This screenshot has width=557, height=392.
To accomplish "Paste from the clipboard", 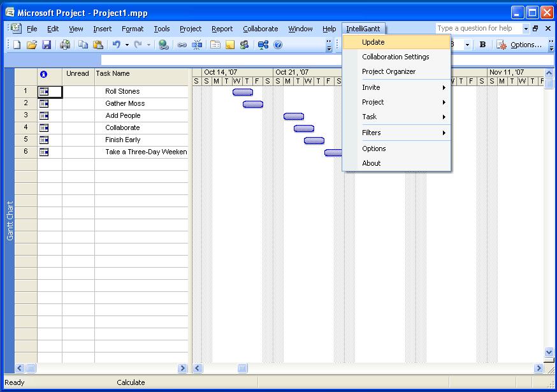I will 98,45.
